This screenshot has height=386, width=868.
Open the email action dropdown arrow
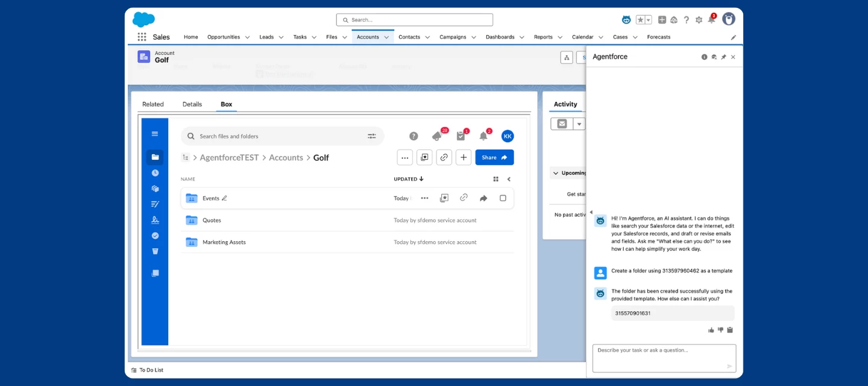pos(579,124)
